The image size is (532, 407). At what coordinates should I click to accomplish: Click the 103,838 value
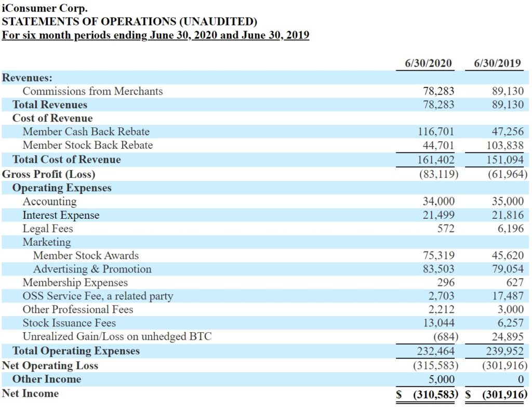pyautogui.click(x=505, y=146)
